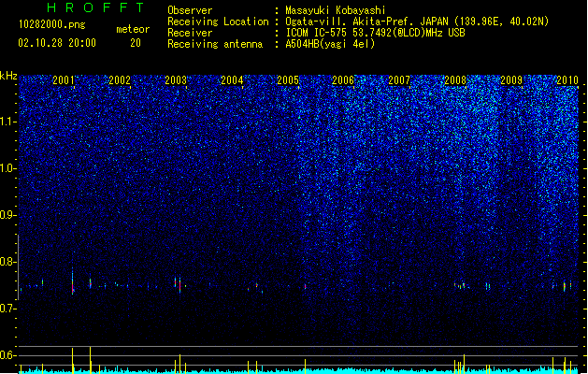
Task: Click the Observer field label
Action: click(190, 10)
